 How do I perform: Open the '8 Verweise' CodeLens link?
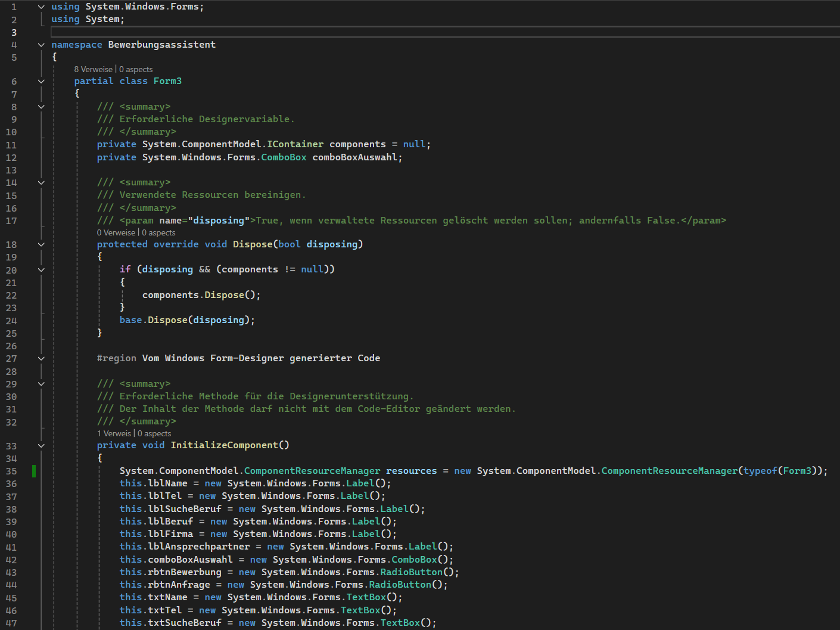point(93,70)
